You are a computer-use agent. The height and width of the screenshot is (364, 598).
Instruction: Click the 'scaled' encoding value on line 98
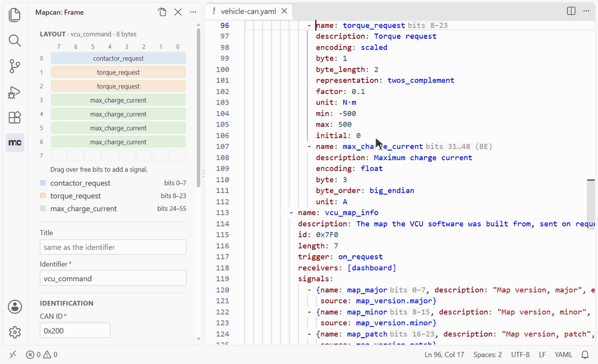374,47
